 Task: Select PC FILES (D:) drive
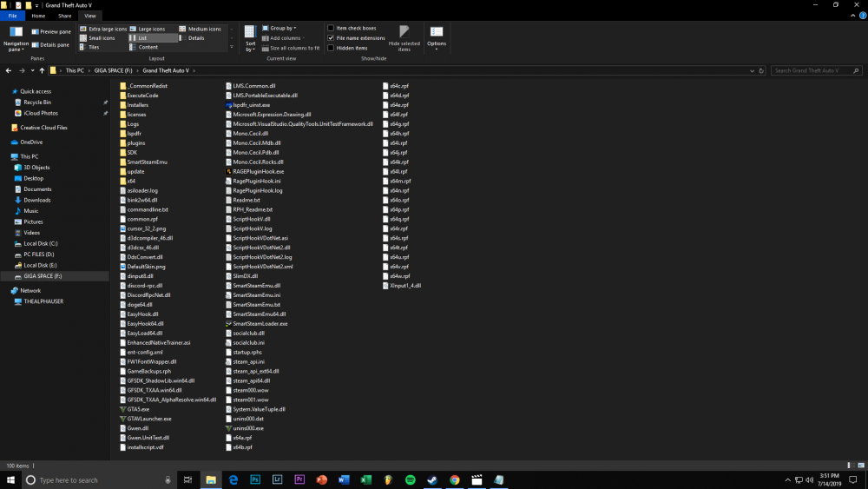point(39,254)
